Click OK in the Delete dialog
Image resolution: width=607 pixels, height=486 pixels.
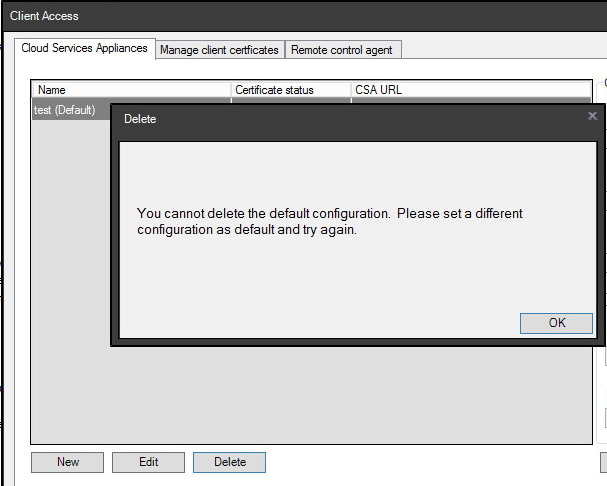[x=557, y=322]
